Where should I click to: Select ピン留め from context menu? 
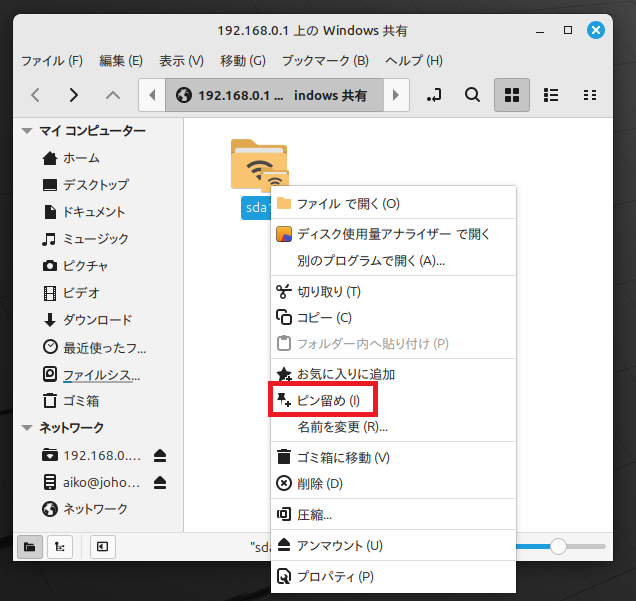tap(321, 400)
